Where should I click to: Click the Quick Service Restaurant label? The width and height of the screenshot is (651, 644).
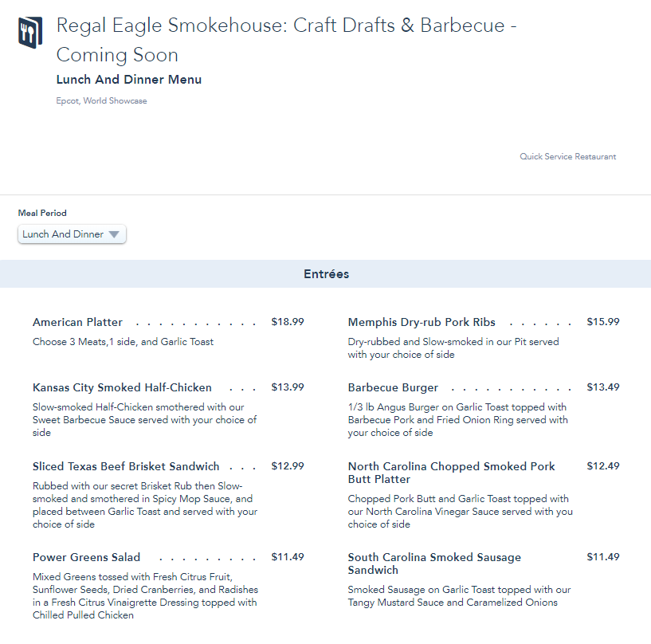click(567, 157)
